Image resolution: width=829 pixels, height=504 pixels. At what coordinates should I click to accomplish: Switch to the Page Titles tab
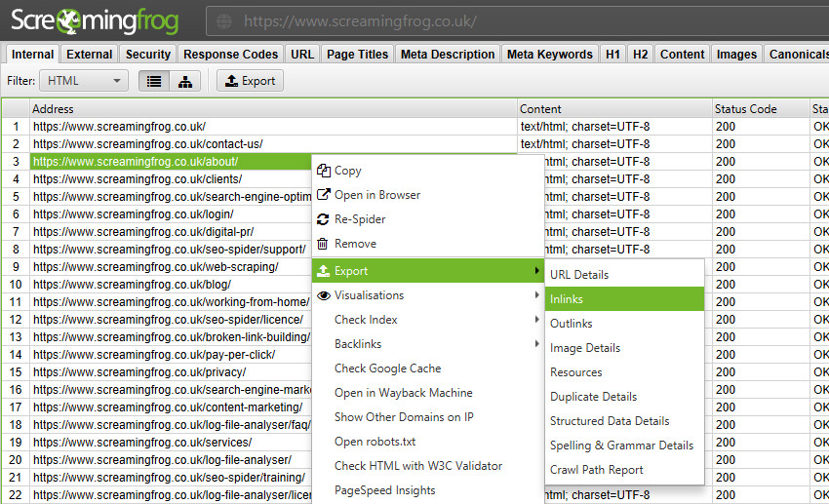357,55
